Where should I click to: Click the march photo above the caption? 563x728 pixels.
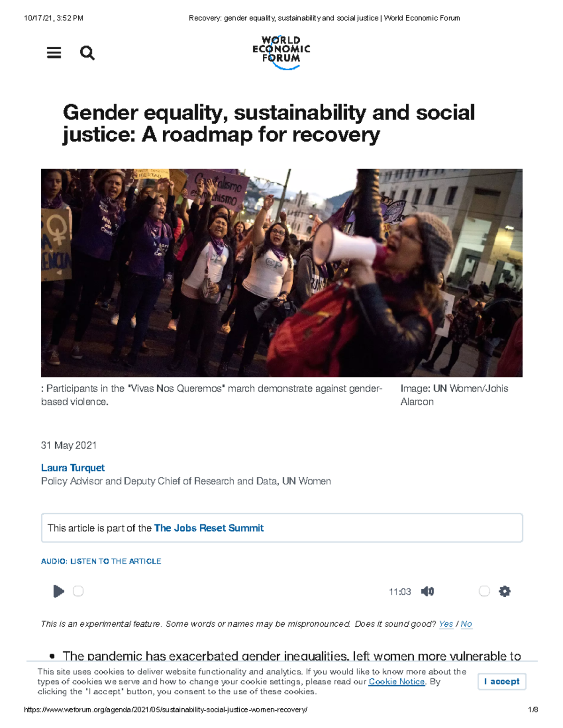(281, 272)
